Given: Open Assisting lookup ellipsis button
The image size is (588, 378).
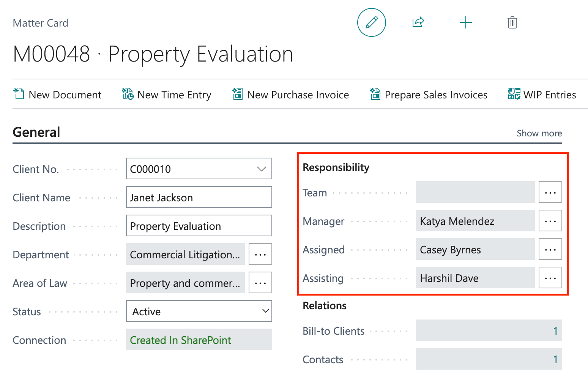Looking at the screenshot, I should [550, 278].
